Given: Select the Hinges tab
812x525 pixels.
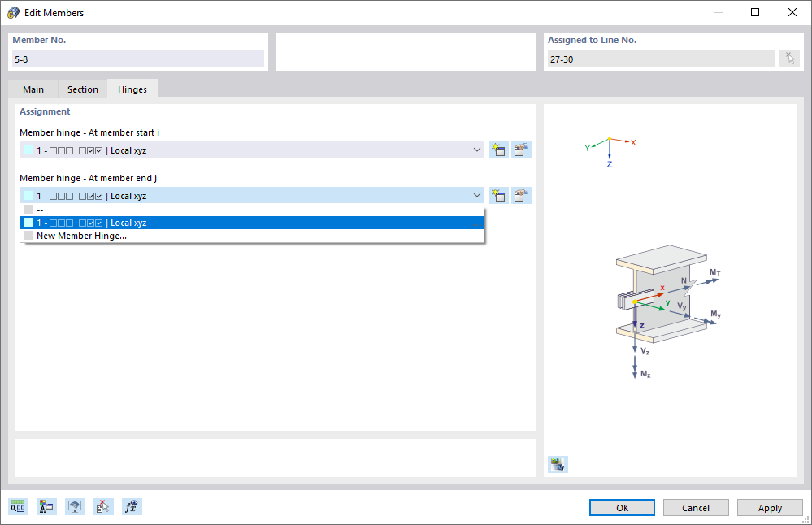Looking at the screenshot, I should [132, 89].
